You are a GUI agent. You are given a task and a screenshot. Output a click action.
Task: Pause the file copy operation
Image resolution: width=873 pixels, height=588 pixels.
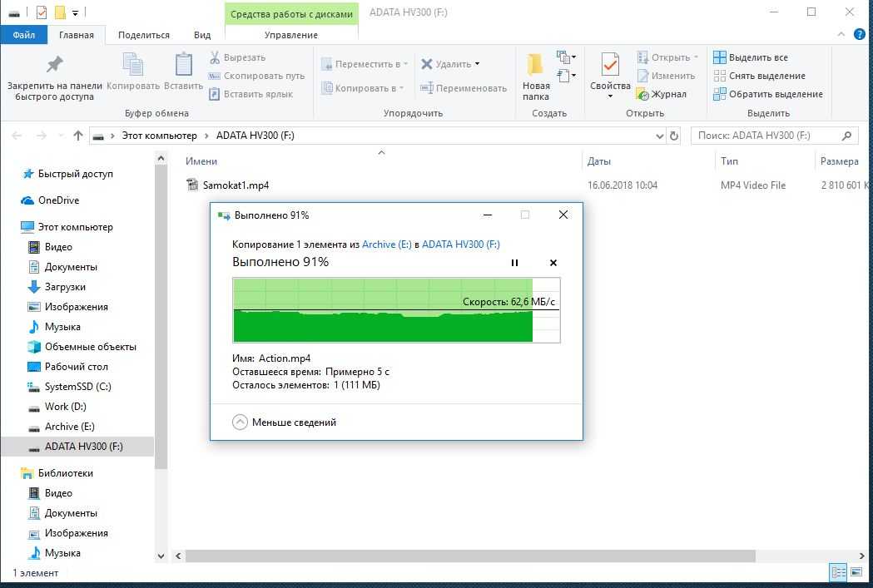point(514,263)
